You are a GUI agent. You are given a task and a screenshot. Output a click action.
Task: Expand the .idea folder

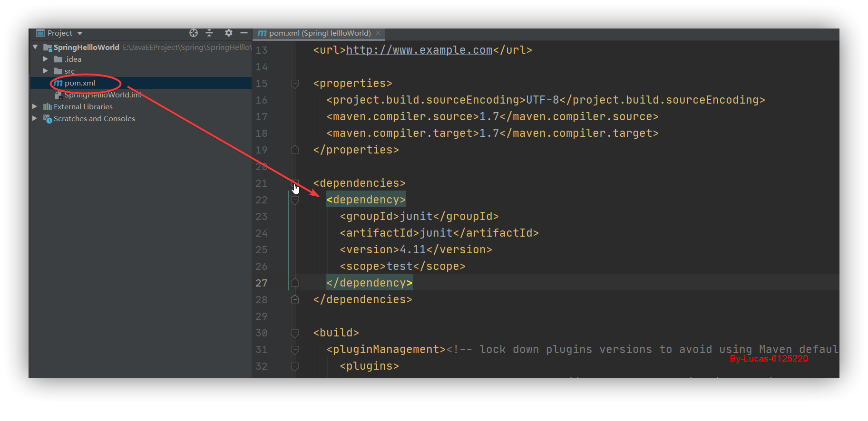pyautogui.click(x=46, y=59)
